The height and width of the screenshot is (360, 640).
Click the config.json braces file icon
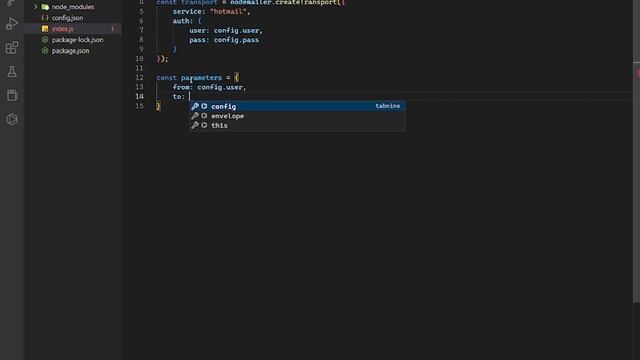pyautogui.click(x=45, y=18)
